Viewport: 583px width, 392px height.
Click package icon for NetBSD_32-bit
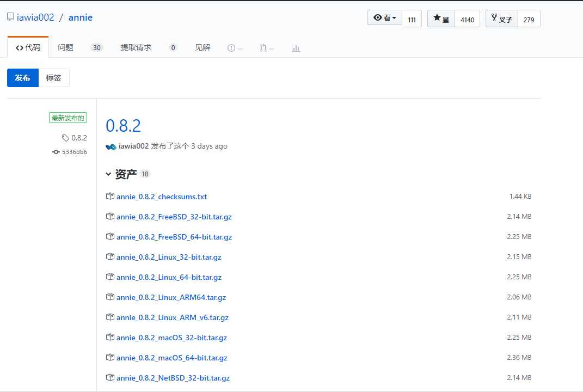[110, 377]
